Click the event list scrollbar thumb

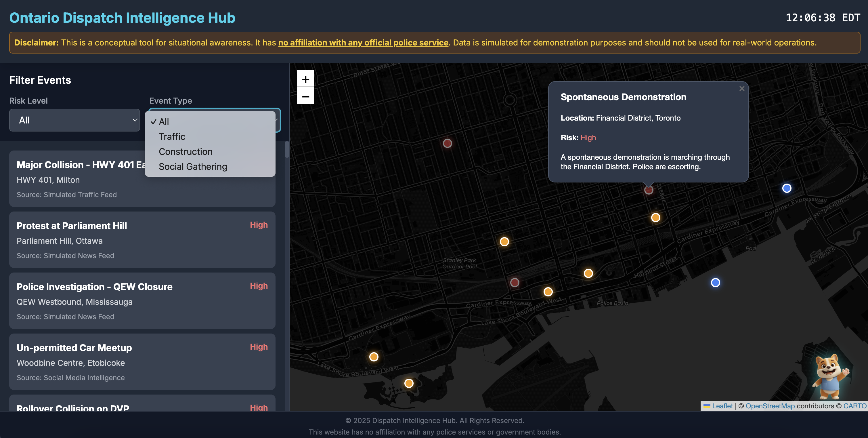[x=286, y=149]
